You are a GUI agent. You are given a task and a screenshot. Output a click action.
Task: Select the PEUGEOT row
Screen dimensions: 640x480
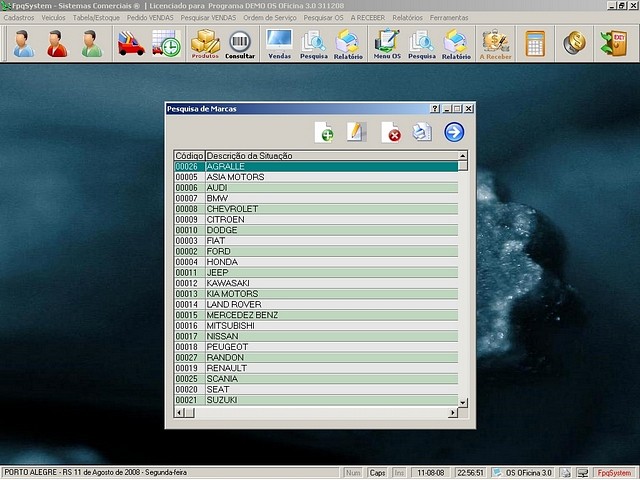coord(316,347)
